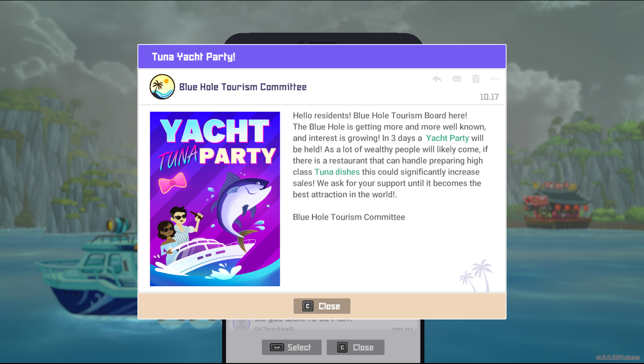The image size is (644, 364).
Task: Open the three-dot more options icon
Action: click(495, 79)
